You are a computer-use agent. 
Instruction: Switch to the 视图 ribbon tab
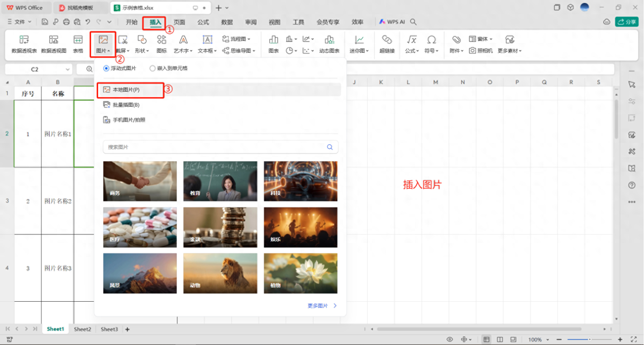coord(275,22)
